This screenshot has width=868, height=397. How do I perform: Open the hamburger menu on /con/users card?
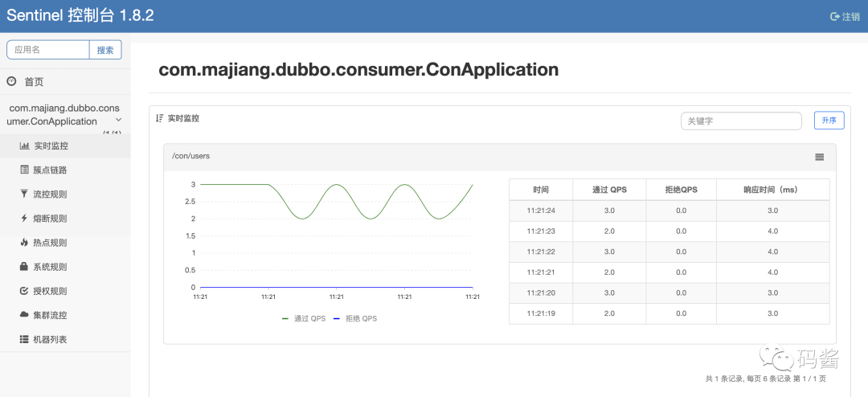[x=820, y=158]
